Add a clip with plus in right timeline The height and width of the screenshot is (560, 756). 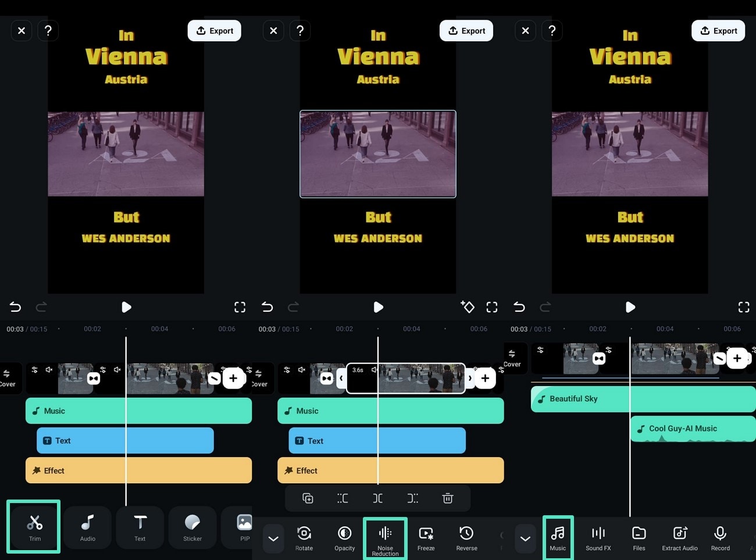[x=737, y=358]
